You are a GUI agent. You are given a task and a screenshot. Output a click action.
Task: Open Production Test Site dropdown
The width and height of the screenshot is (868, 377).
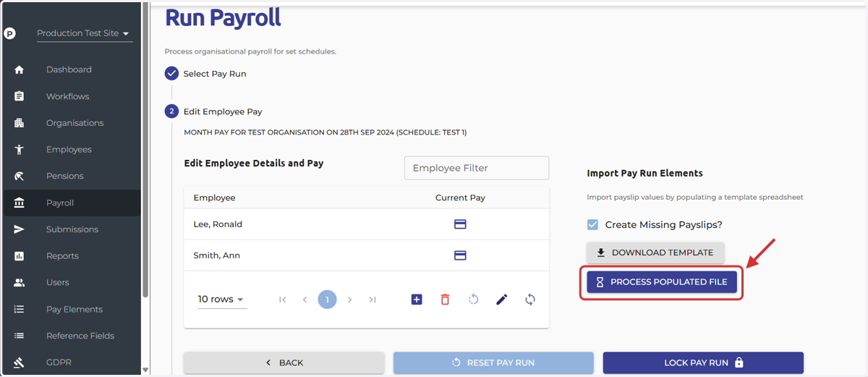[x=85, y=33]
